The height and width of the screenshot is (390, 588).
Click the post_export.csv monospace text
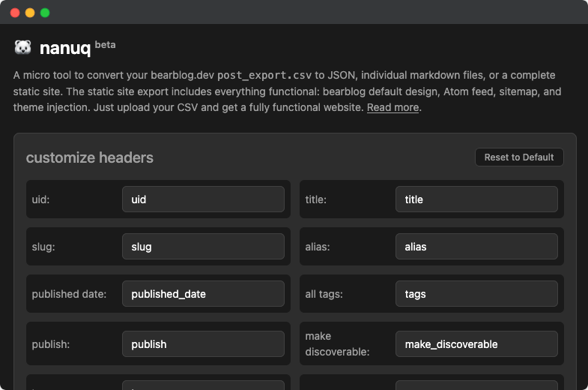(264, 76)
